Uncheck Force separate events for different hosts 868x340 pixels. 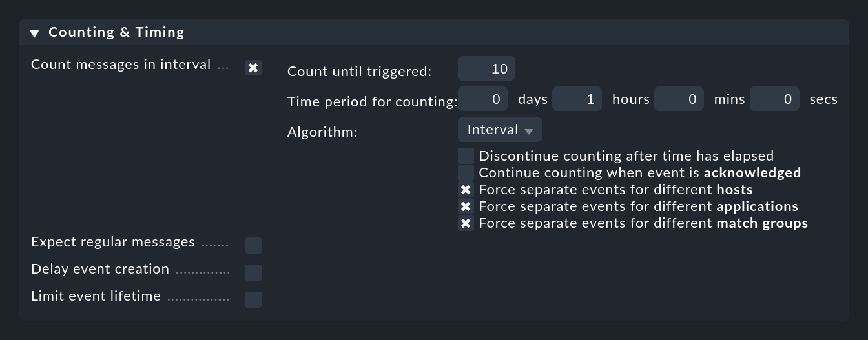point(466,190)
